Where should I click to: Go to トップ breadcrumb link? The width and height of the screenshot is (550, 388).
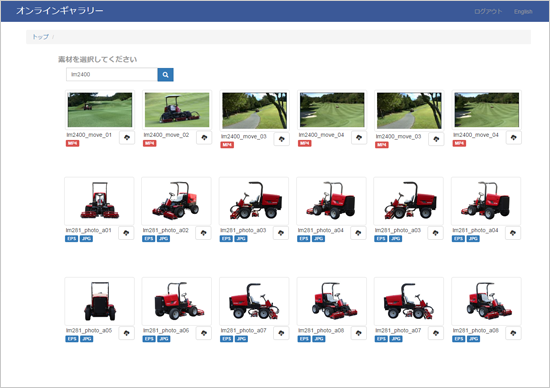pyautogui.click(x=40, y=36)
